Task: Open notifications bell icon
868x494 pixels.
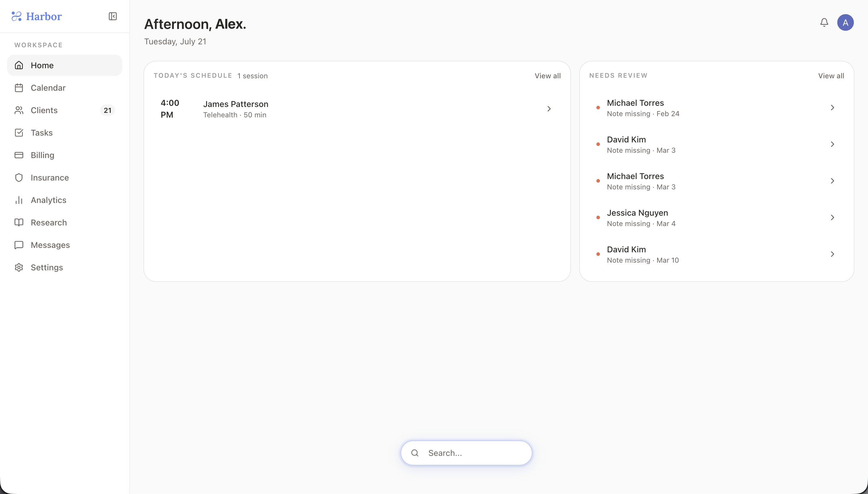Action: (x=824, y=22)
